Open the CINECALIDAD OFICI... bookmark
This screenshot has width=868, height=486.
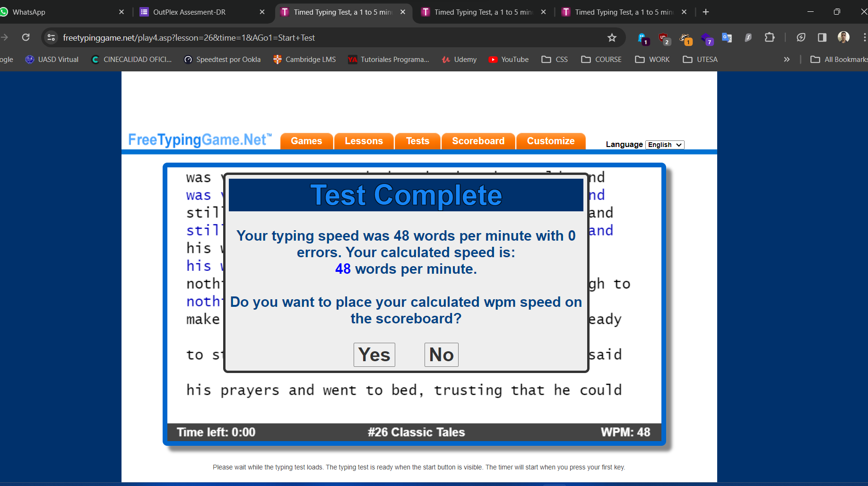pyautogui.click(x=131, y=60)
